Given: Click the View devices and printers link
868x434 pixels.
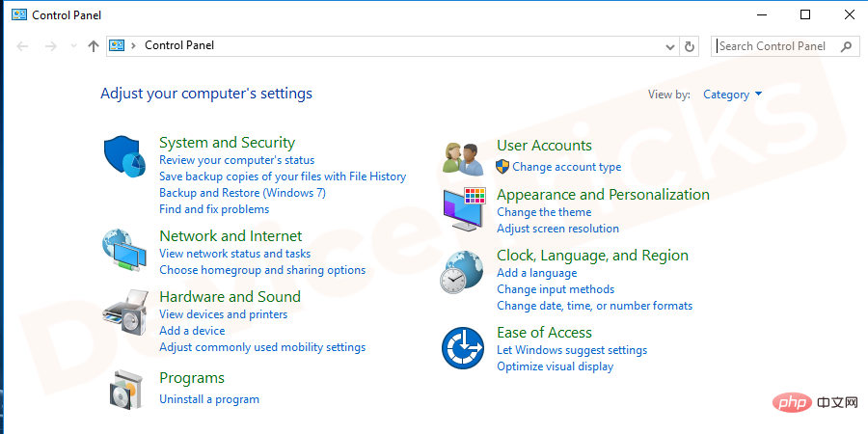Looking at the screenshot, I should [x=224, y=313].
